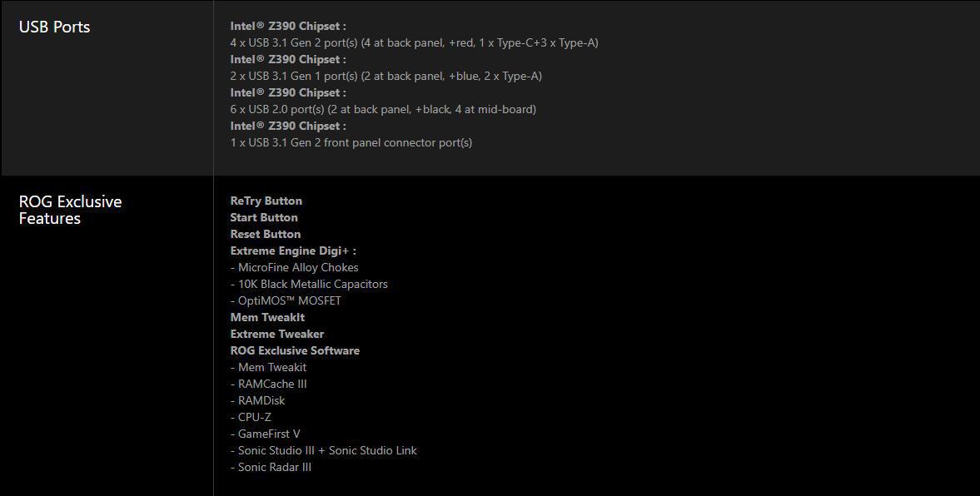The image size is (980, 496).
Task: Click the 10K Black Metallic Capacitors line
Action: click(309, 284)
